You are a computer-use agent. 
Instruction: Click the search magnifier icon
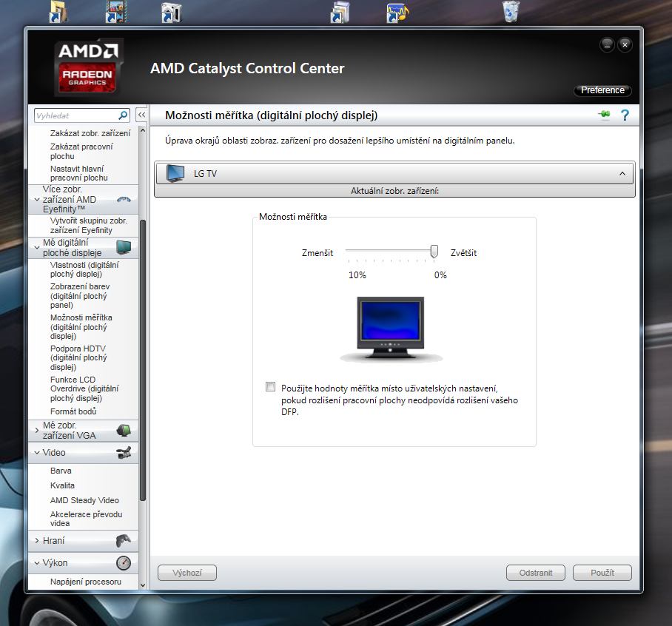pyautogui.click(x=123, y=115)
